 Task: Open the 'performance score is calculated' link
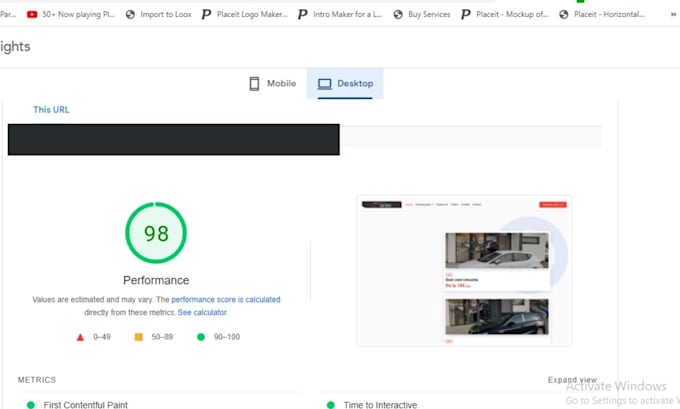226,300
